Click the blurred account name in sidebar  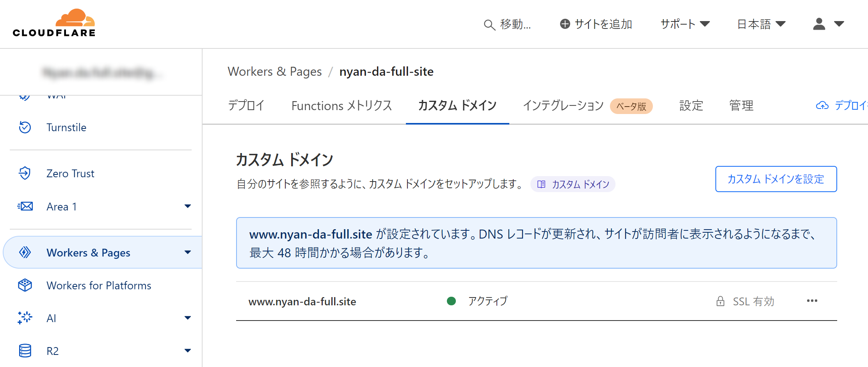[x=101, y=73]
